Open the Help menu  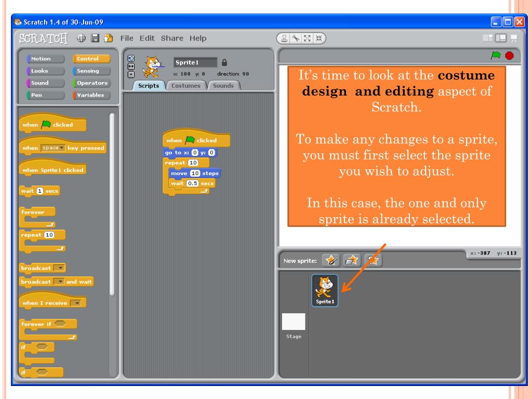coord(198,38)
